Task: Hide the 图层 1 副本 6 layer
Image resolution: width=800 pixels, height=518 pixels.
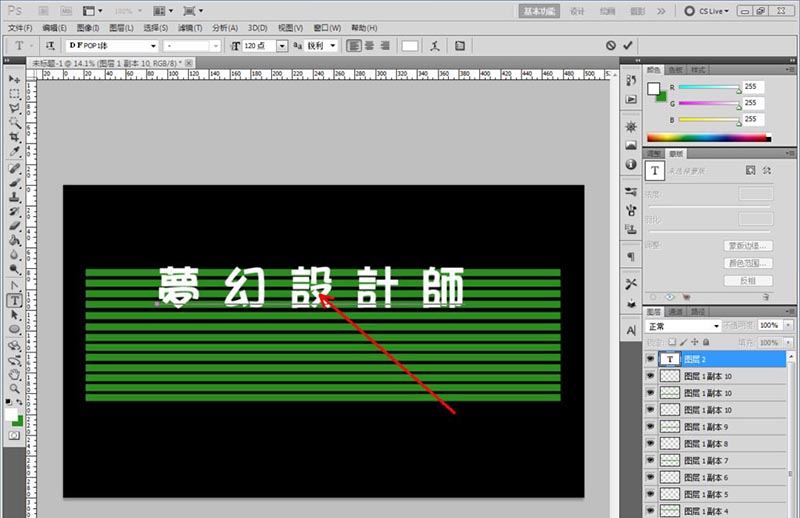Action: 651,477
